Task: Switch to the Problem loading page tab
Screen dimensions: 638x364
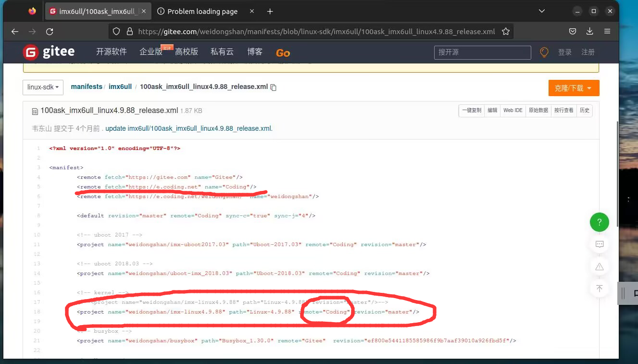Action: coord(202,11)
